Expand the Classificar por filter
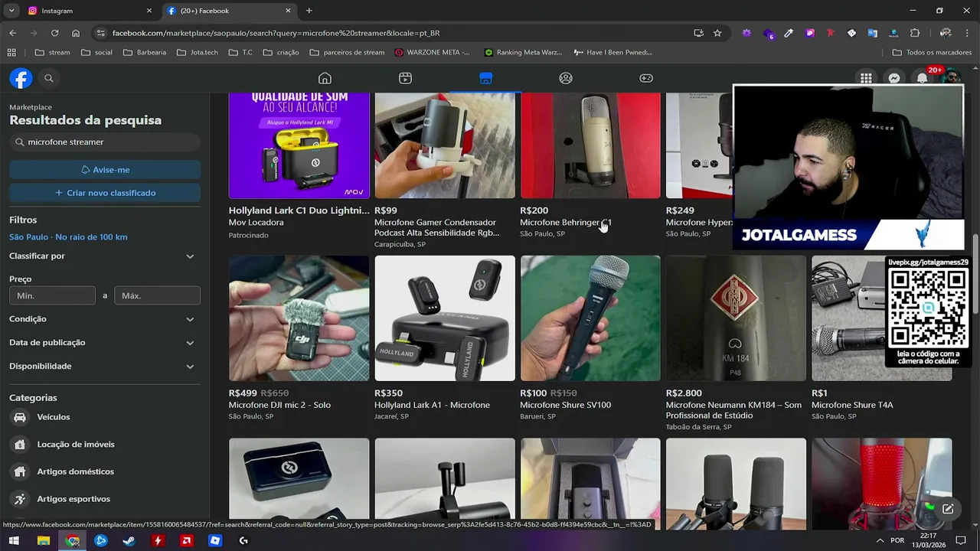 [x=102, y=256]
